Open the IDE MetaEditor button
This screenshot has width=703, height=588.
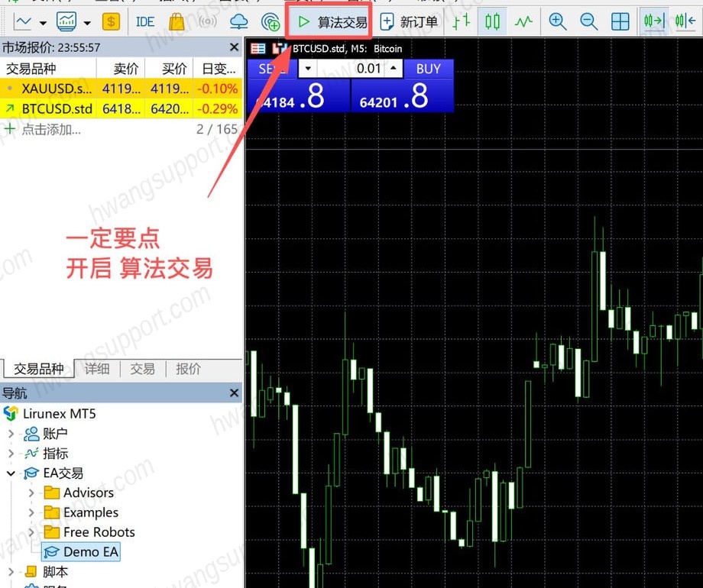click(145, 21)
